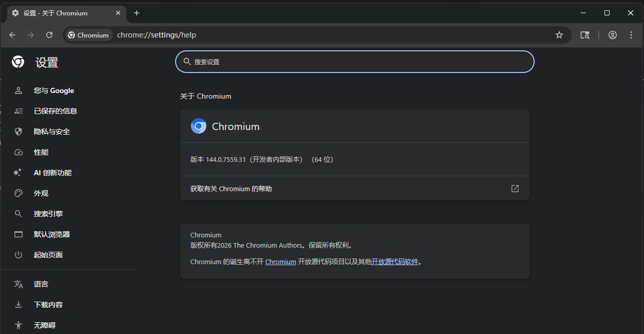Open 下载内容 settings section
Viewport: 644px width, 334px height.
coord(69,305)
